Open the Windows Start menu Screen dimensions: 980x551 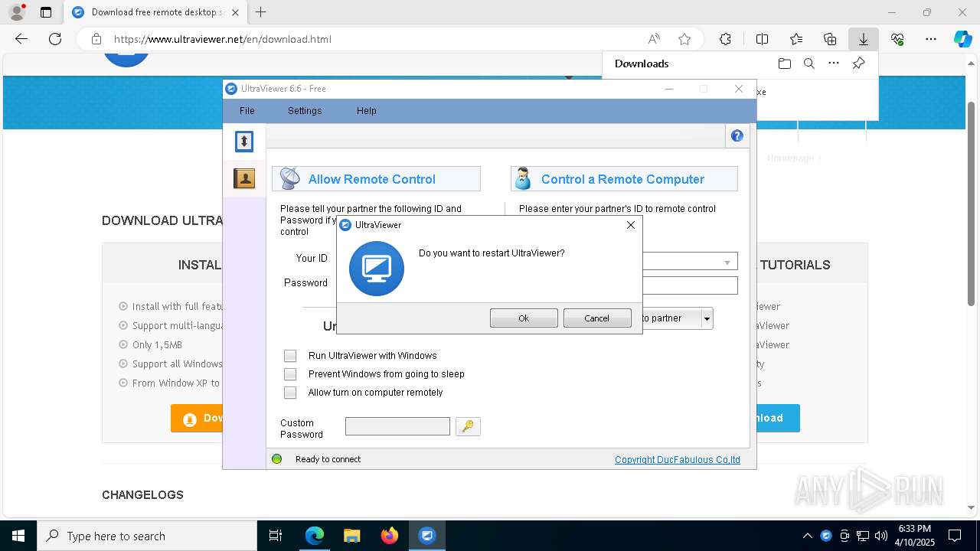point(18,536)
